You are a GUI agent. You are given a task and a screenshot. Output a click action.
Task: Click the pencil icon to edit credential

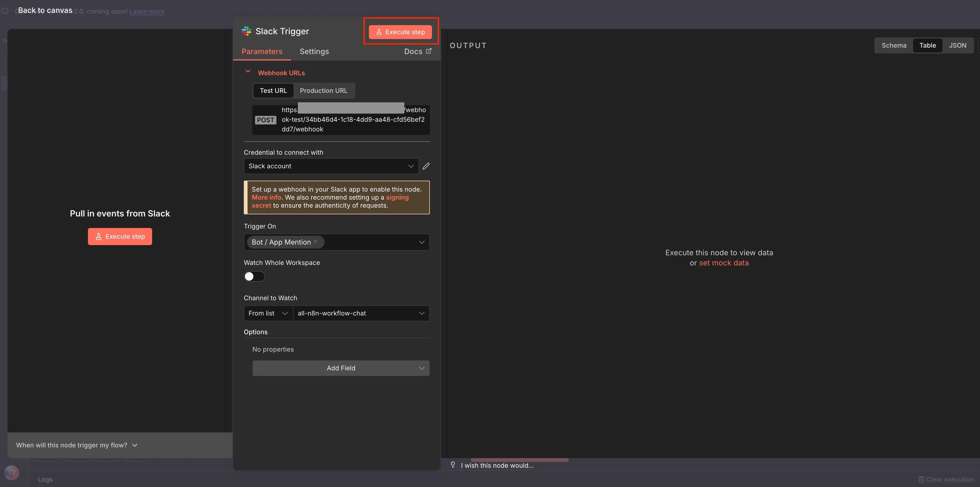[x=426, y=166]
